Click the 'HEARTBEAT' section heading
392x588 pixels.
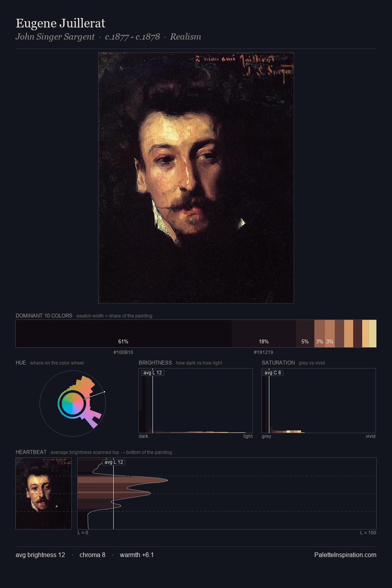(31, 452)
